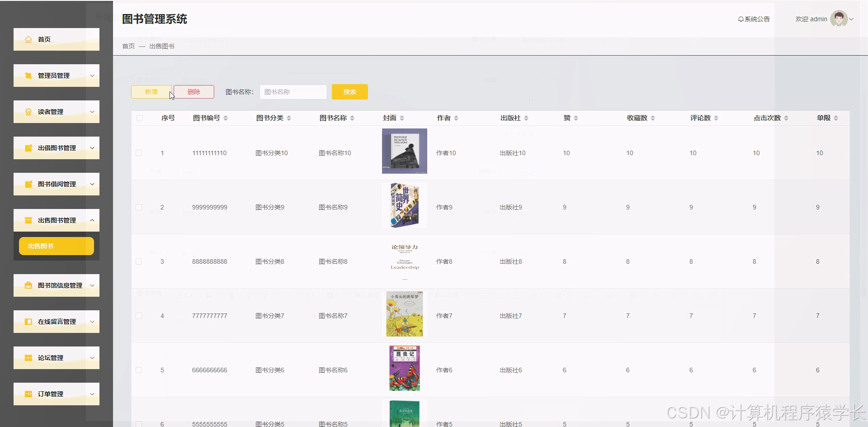868x427 pixels.
Task: Check the row for 图书名称9
Action: pos(139,207)
